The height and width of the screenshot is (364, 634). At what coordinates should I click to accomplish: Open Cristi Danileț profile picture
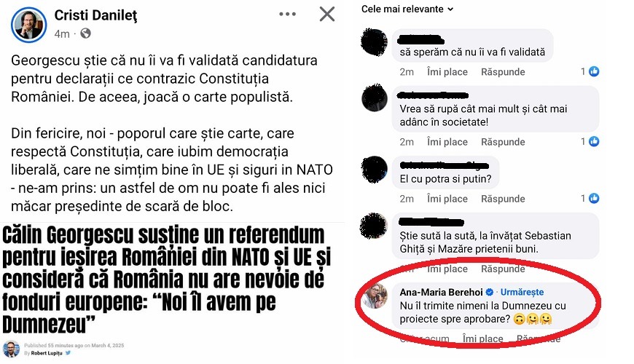coord(28,25)
